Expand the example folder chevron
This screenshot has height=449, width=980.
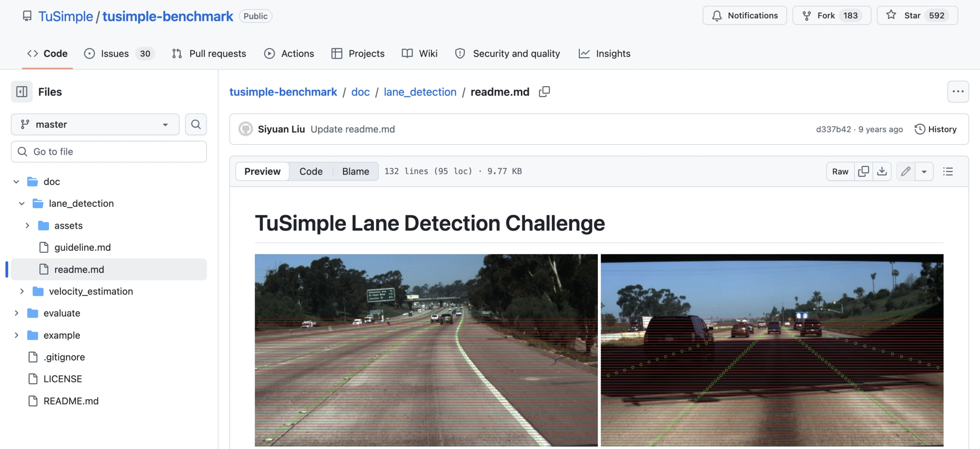pos(16,335)
